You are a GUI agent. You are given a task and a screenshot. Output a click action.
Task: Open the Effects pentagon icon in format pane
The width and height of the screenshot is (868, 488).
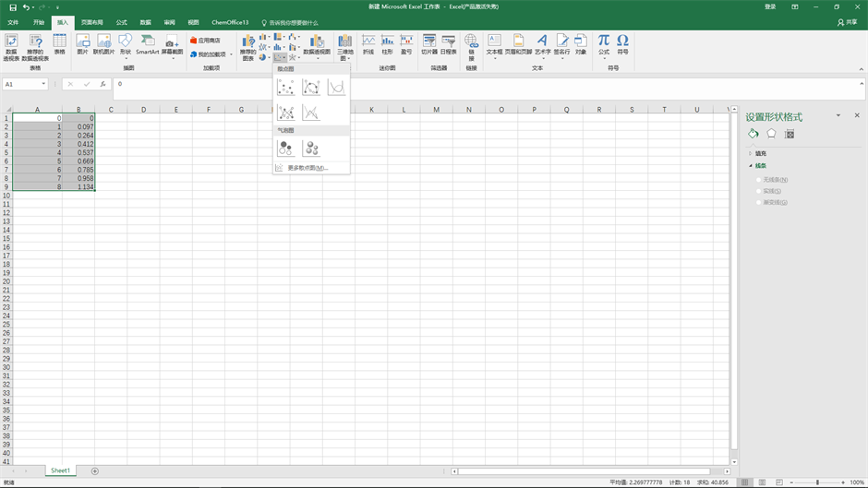(771, 135)
